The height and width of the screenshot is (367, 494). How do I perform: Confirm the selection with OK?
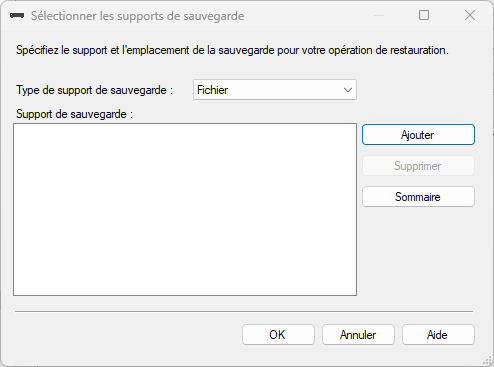[278, 335]
